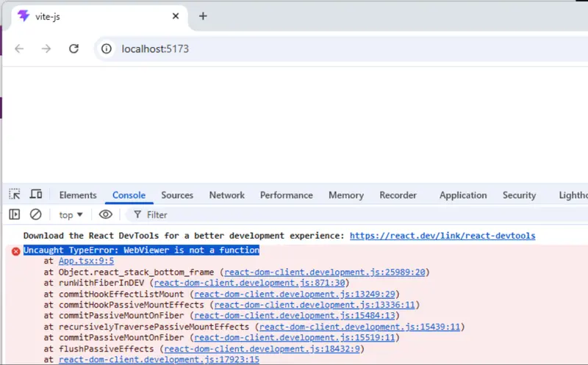
Task: Click the commitHookEffectListMount stack text
Action: click(x=121, y=294)
